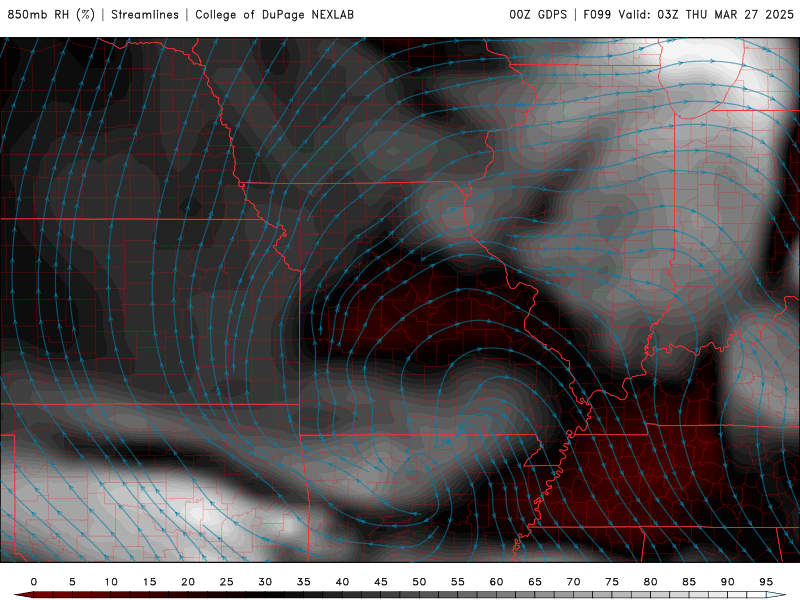Click the "20" value on the color scale
This screenshot has height=600, width=800.
(x=188, y=582)
